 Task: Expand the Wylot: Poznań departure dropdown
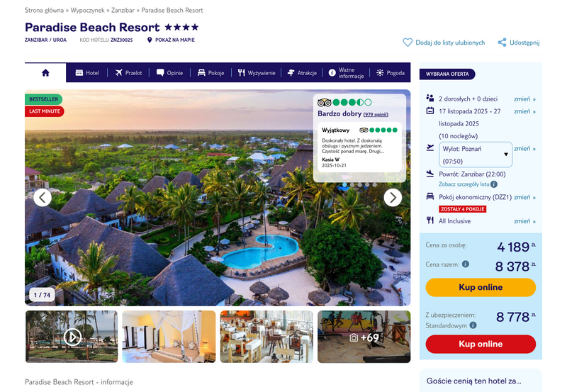pos(476,155)
